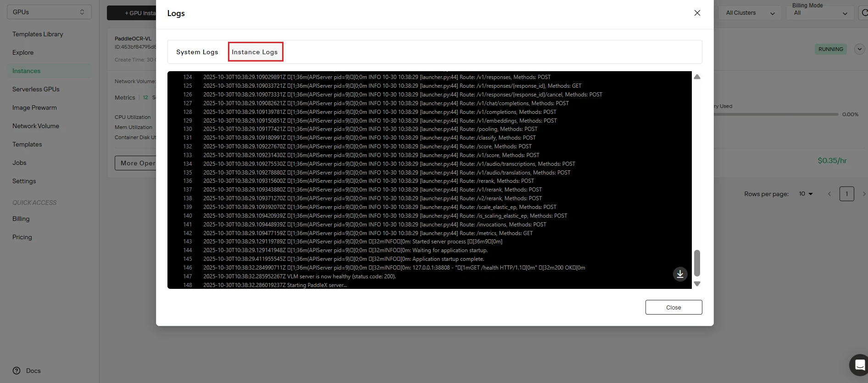Viewport: 868px width, 383px height.
Task: Switch to the System Logs tab
Action: pos(197,52)
